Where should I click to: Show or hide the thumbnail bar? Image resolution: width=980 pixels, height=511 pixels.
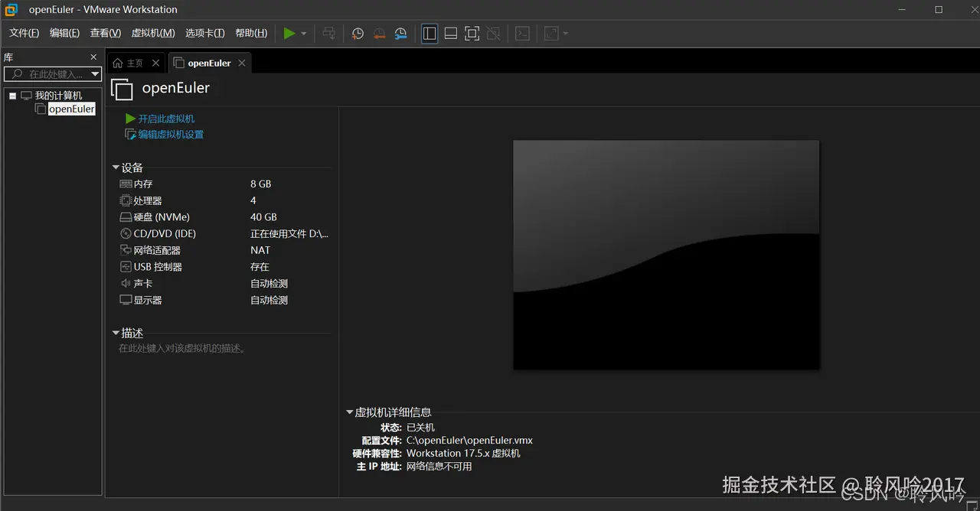point(450,33)
